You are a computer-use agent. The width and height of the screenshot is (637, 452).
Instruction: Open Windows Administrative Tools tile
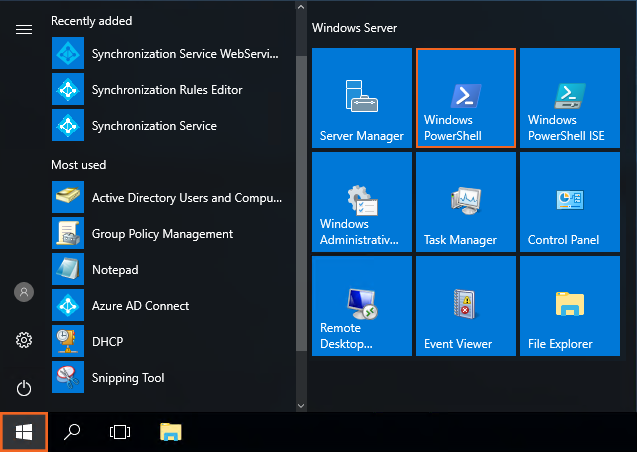pos(361,202)
